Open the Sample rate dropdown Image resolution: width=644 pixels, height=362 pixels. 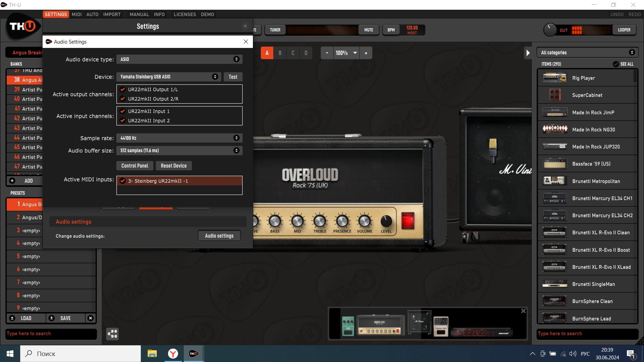point(179,138)
